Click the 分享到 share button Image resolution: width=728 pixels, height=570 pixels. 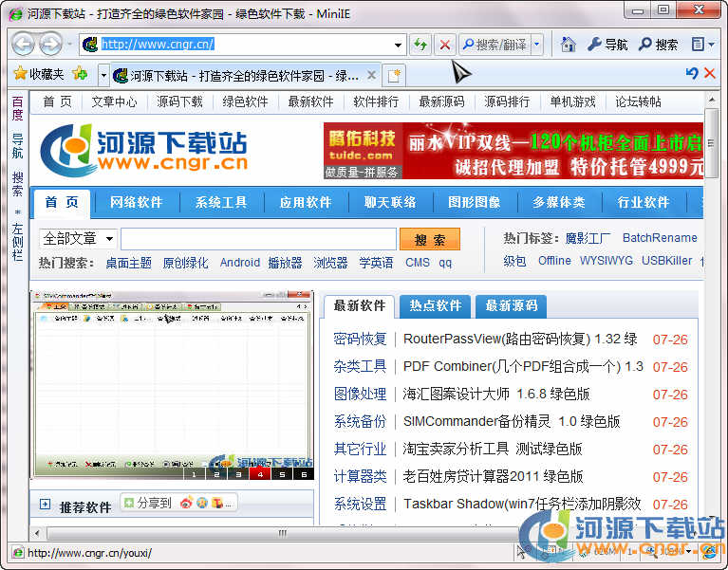pos(149,503)
